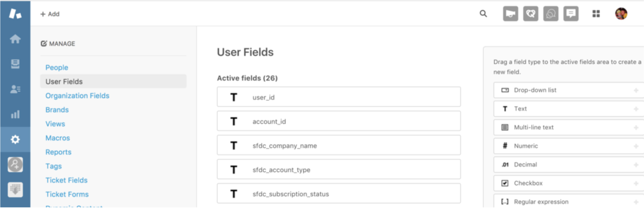Select the Drop-down list field type

tap(568, 90)
